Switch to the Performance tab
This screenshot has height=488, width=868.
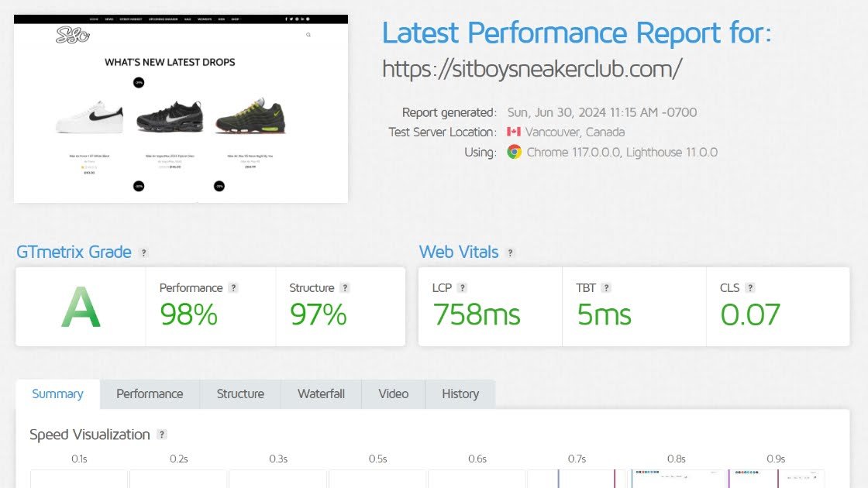point(150,393)
